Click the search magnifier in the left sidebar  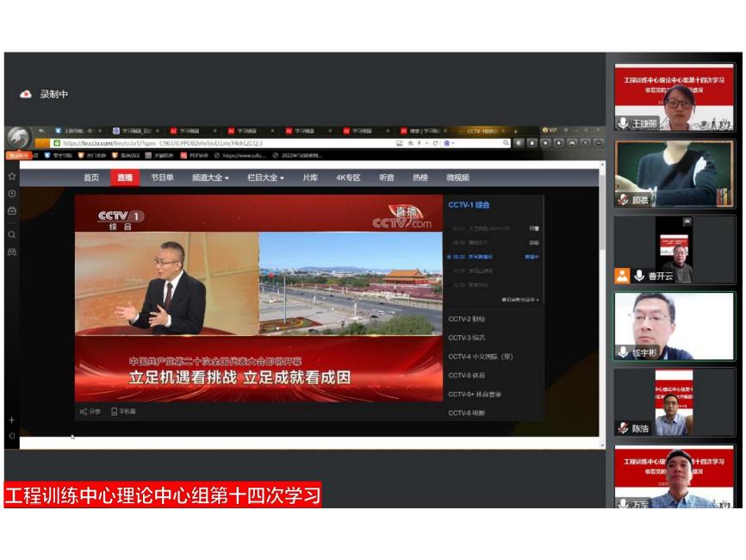click(x=12, y=234)
